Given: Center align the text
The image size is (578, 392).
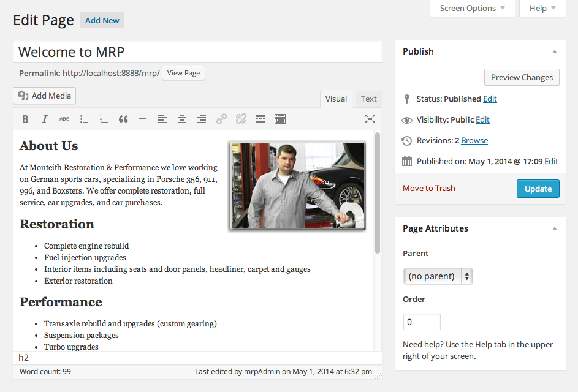Looking at the screenshot, I should click(182, 119).
